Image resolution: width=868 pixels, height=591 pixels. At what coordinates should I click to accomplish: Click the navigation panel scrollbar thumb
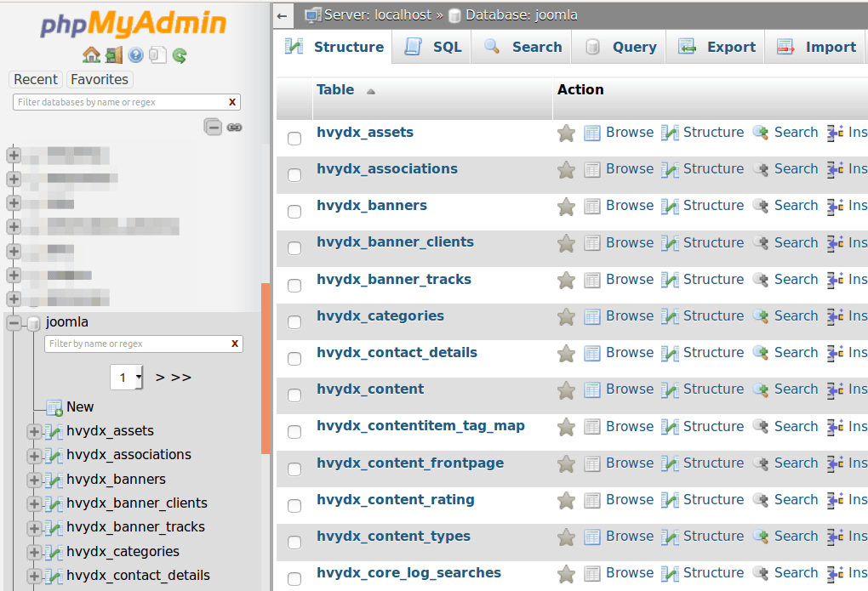[x=266, y=368]
